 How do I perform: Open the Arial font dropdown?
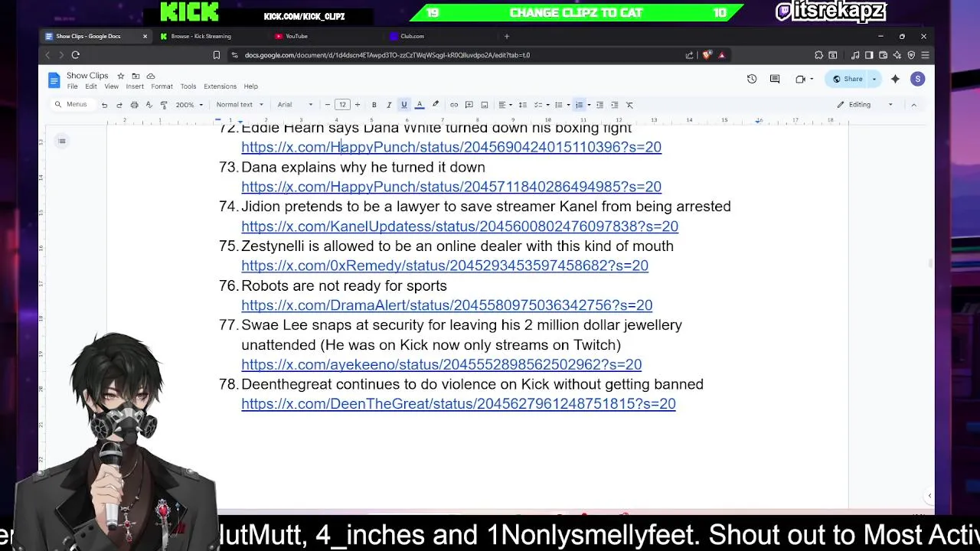click(295, 105)
